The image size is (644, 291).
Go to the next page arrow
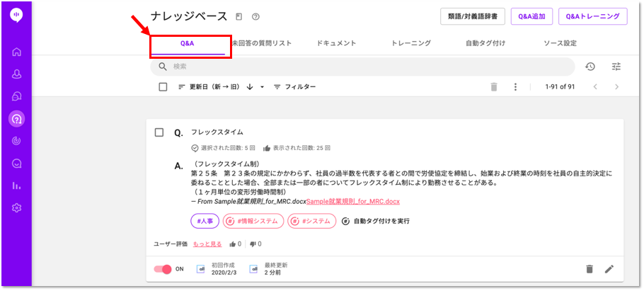pyautogui.click(x=616, y=86)
